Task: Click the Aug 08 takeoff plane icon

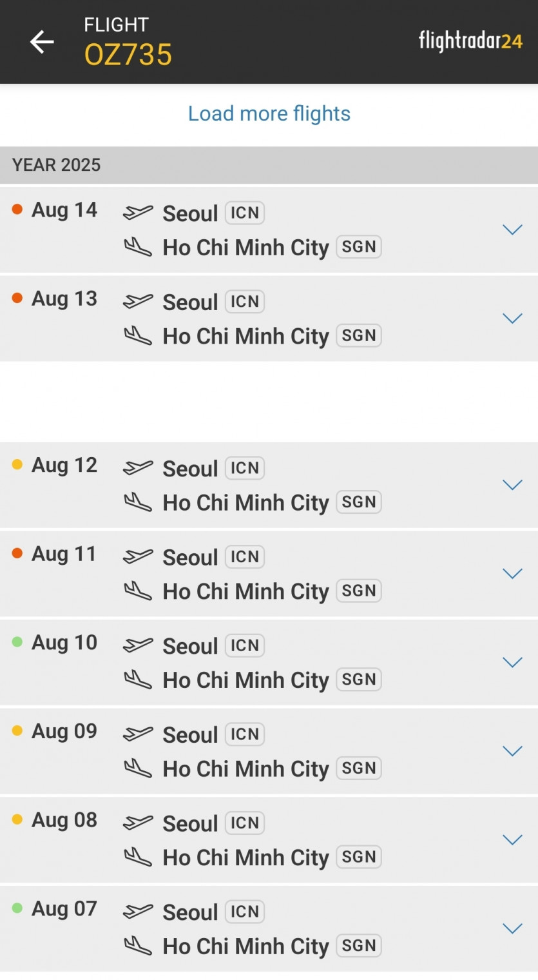Action: (138, 823)
